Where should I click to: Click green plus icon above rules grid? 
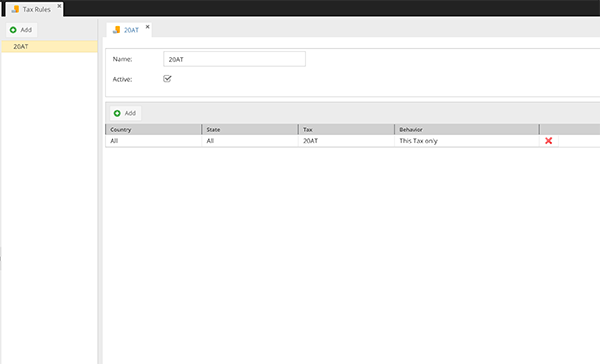tap(117, 113)
